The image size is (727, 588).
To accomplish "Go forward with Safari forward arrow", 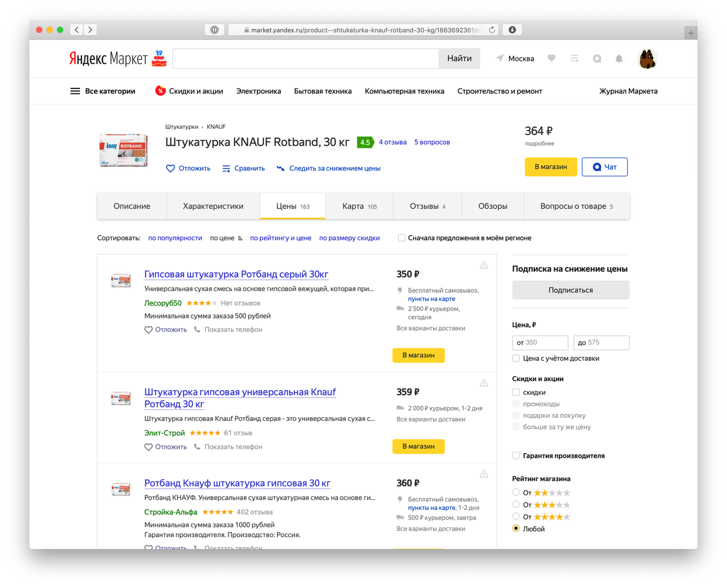I will click(x=90, y=30).
